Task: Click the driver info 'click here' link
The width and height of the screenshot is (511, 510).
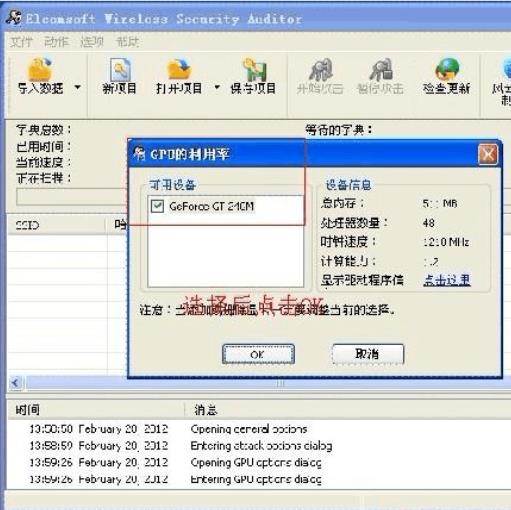Action: pyautogui.click(x=447, y=280)
